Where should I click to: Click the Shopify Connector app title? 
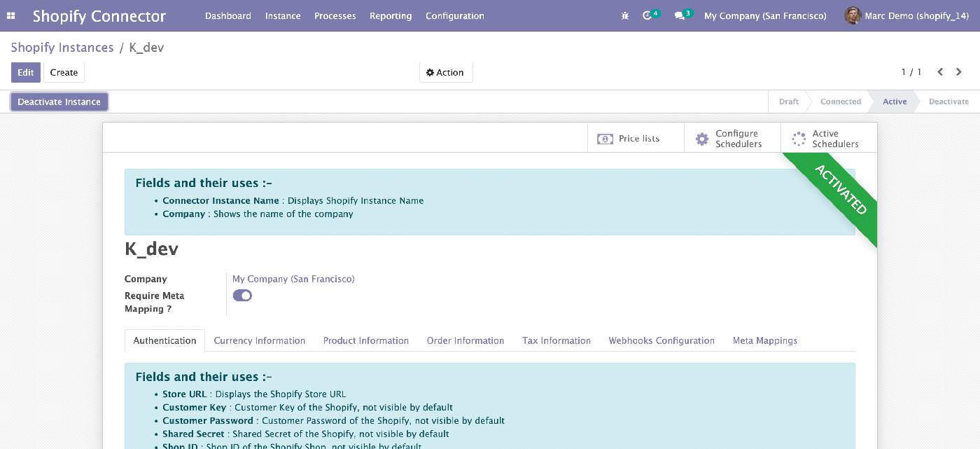pyautogui.click(x=99, y=15)
